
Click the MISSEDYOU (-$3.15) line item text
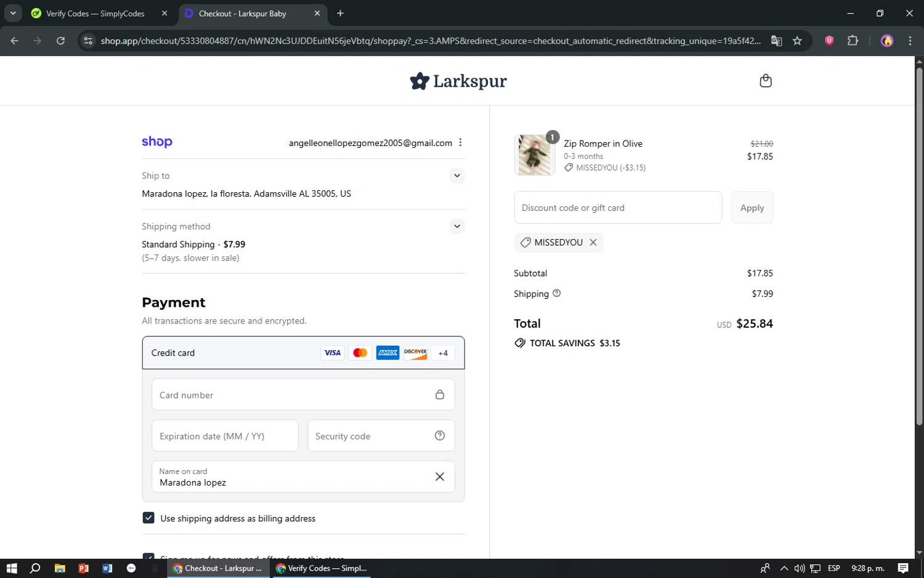click(610, 168)
